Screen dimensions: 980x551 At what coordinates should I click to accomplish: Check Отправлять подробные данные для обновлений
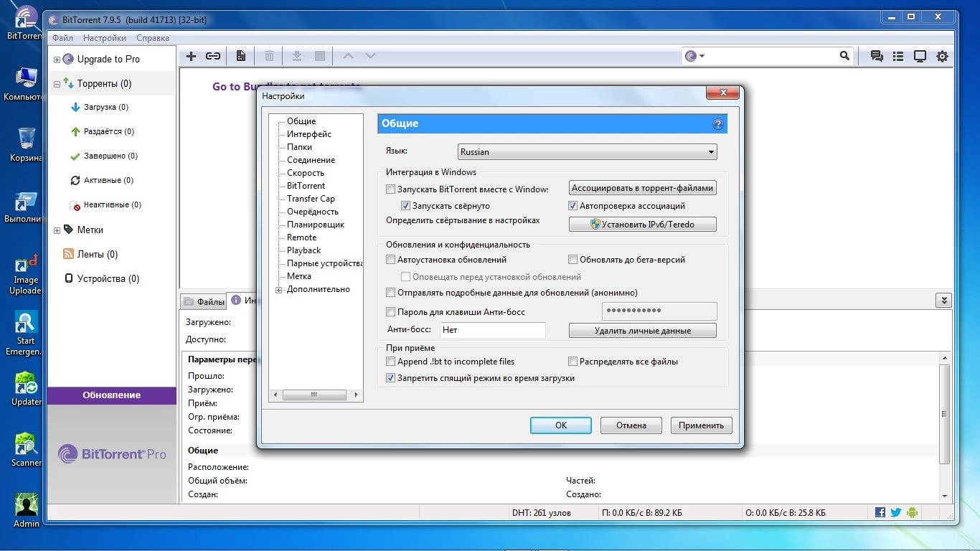[391, 293]
